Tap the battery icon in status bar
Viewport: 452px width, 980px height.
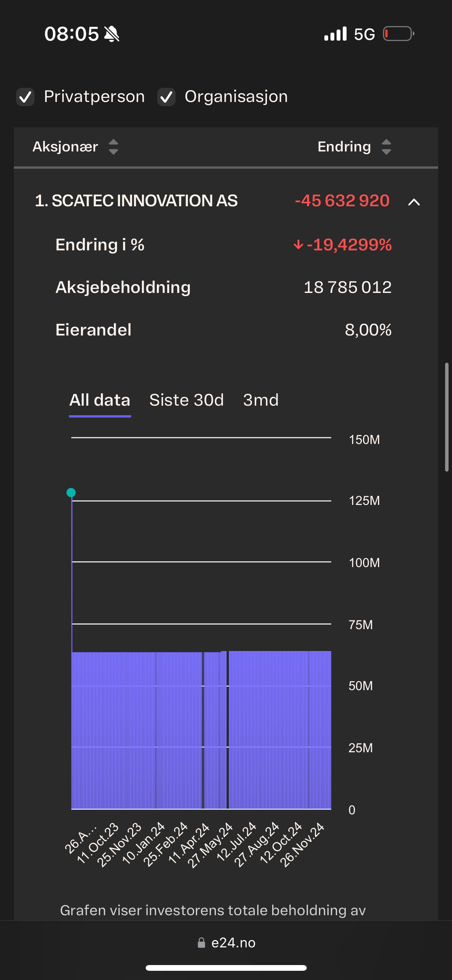[399, 34]
